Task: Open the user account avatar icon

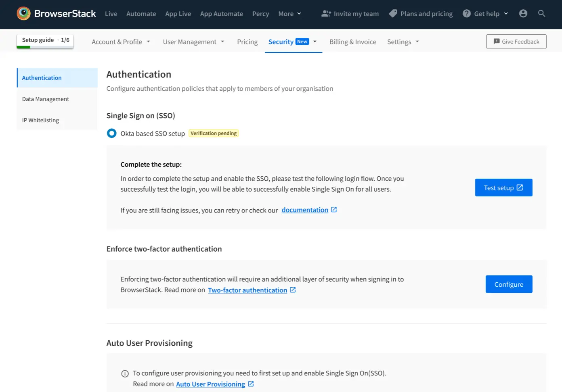Action: pyautogui.click(x=523, y=14)
